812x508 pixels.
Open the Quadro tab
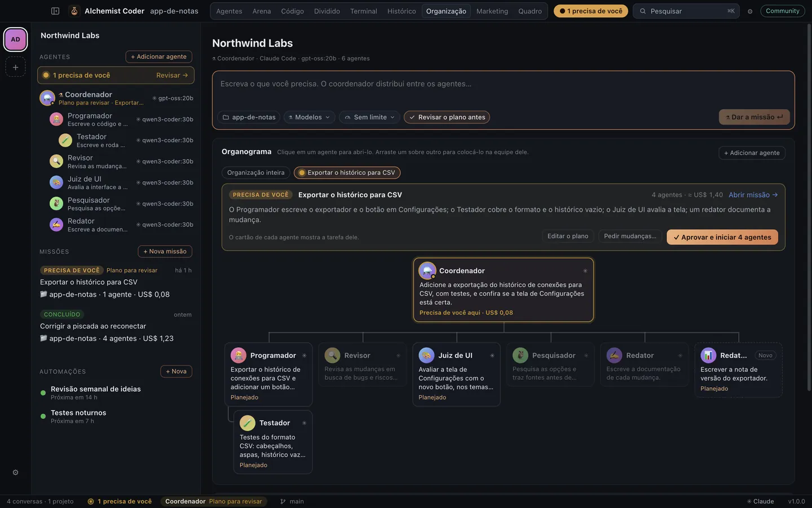[530, 11]
